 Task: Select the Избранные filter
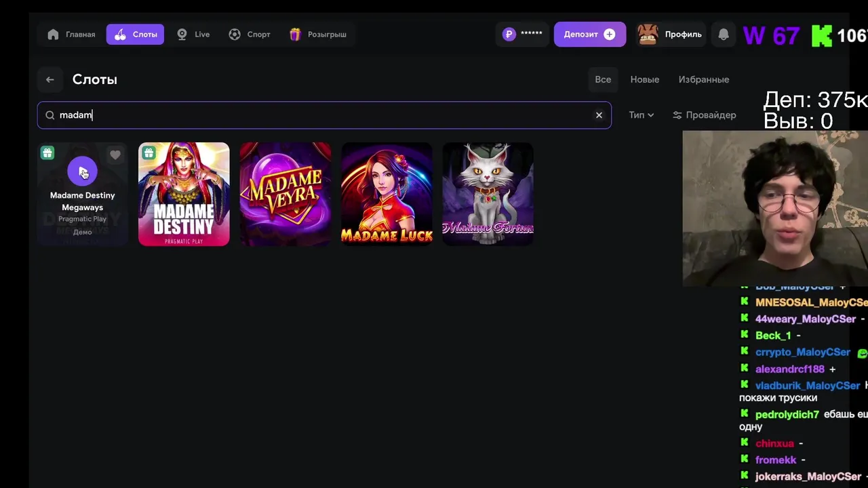[x=704, y=79]
